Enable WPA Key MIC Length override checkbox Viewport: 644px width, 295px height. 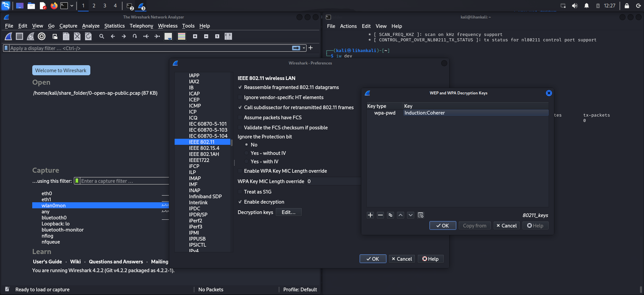[x=240, y=171]
